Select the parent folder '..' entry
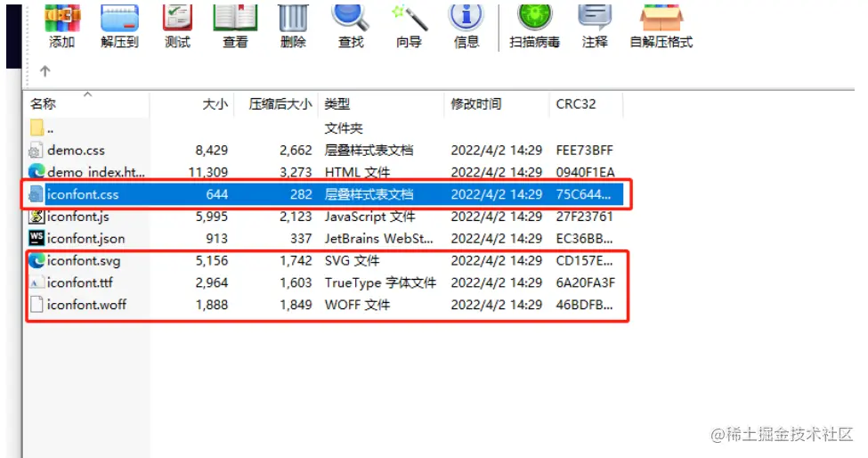868x458 pixels. coord(42,128)
